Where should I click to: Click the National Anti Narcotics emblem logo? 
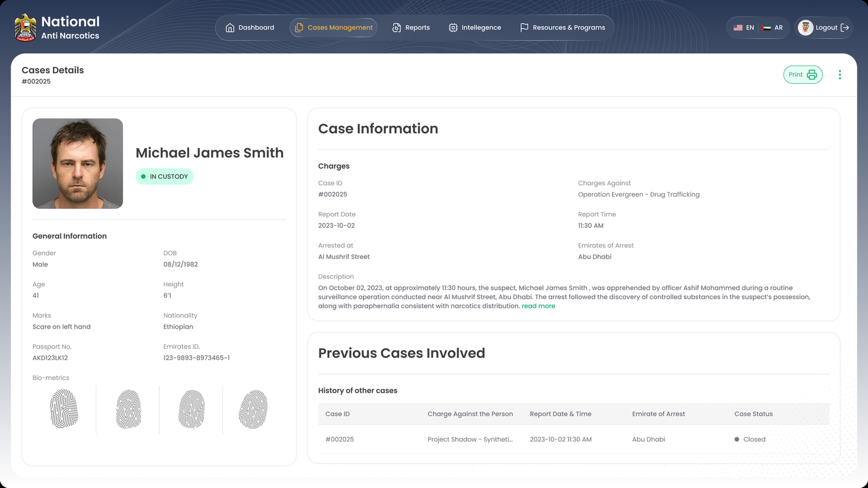coord(25,28)
